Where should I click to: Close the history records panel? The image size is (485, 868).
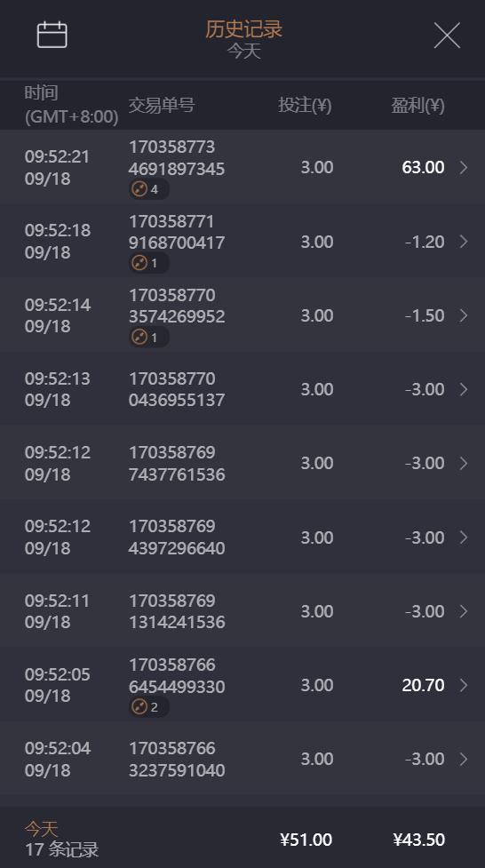447,36
